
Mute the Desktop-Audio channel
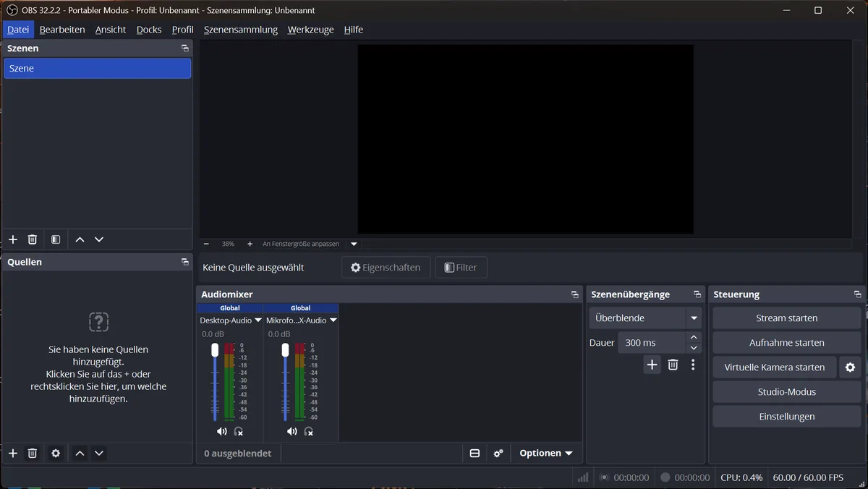pyautogui.click(x=221, y=431)
